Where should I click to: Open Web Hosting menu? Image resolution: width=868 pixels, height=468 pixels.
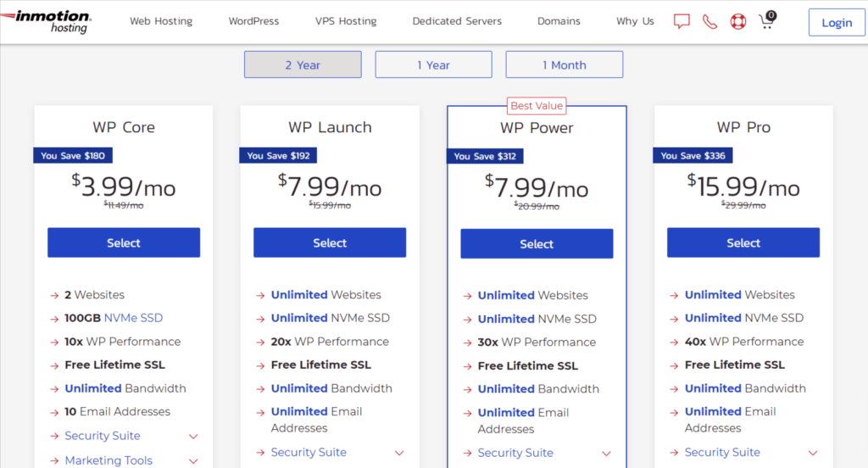click(161, 21)
